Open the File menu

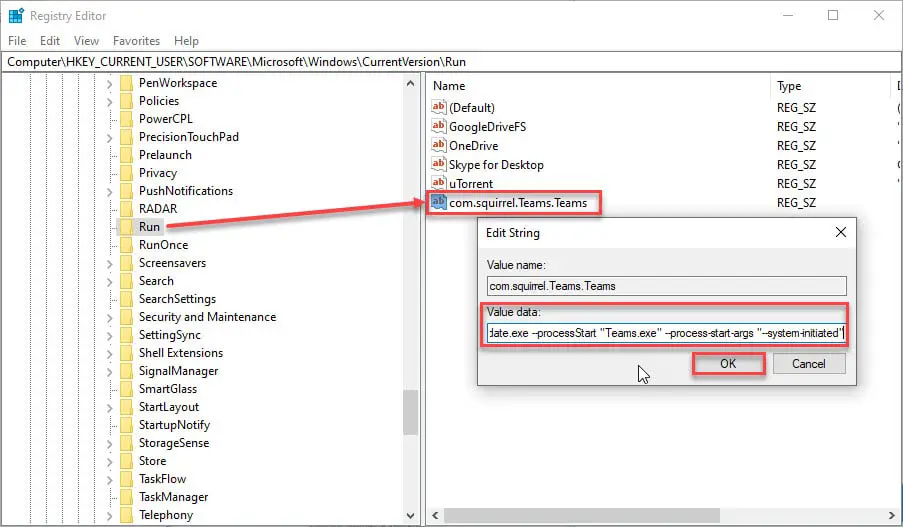tap(17, 41)
